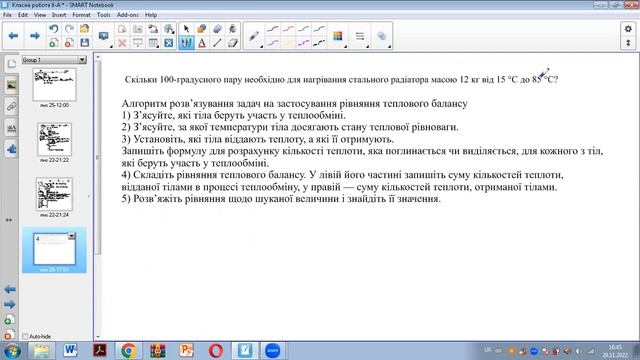
Task: Choose the green pen style
Action: tap(304, 29)
